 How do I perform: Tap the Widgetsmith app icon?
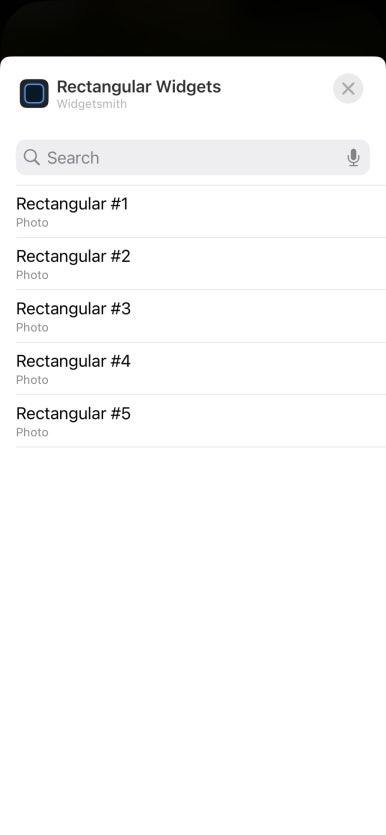point(34,94)
